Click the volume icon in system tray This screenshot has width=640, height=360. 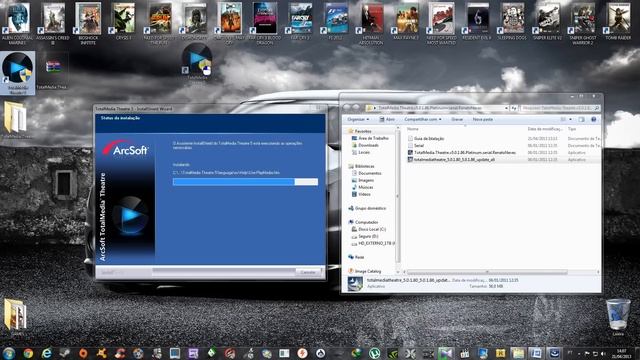coord(603,353)
